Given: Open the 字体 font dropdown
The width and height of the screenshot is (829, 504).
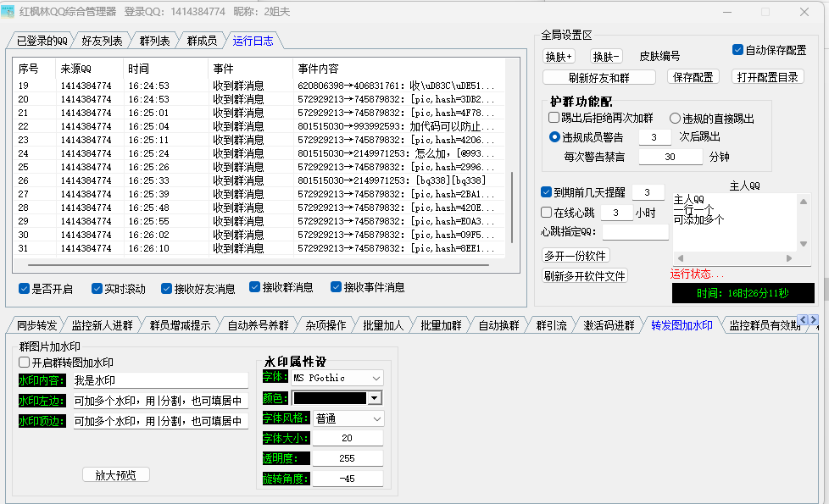Looking at the screenshot, I should 376,378.
